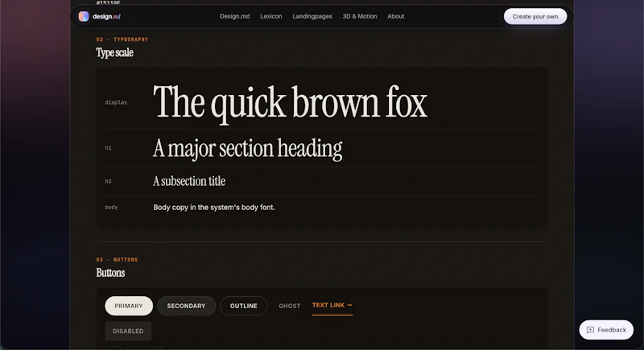Click the SECONDARY button sample
This screenshot has height=350, width=644.
[x=186, y=306]
